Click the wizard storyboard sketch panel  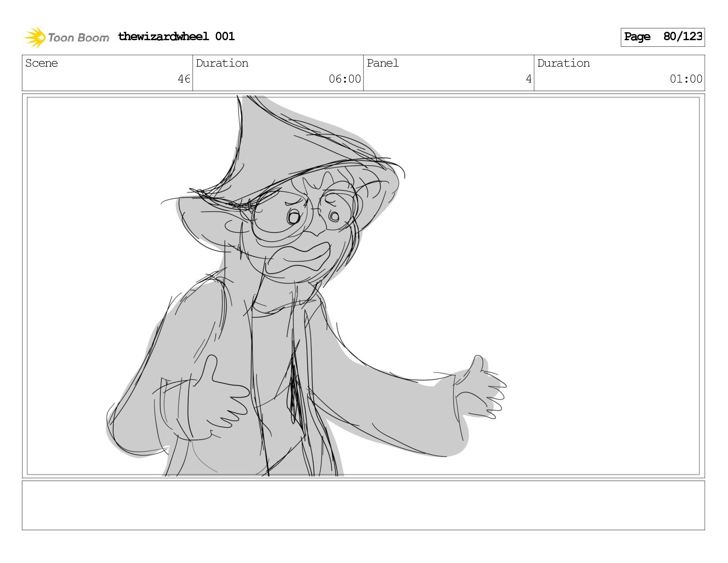(x=364, y=286)
